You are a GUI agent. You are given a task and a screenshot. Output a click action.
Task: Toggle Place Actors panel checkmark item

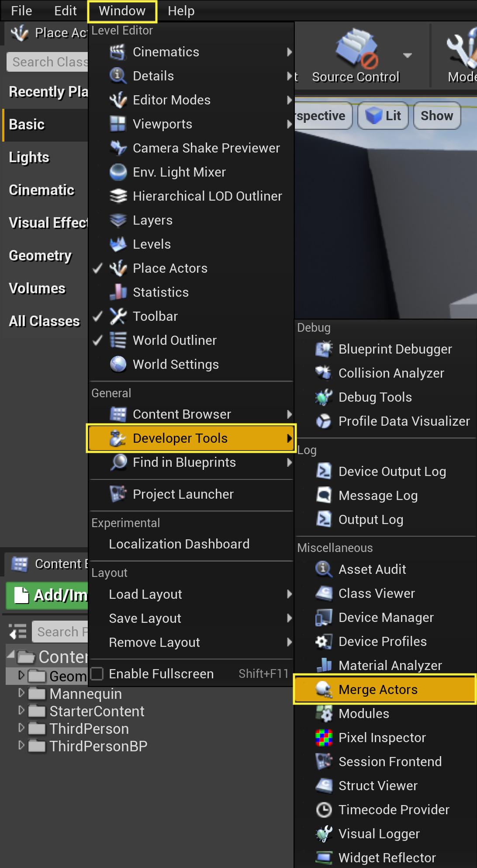[x=191, y=268]
